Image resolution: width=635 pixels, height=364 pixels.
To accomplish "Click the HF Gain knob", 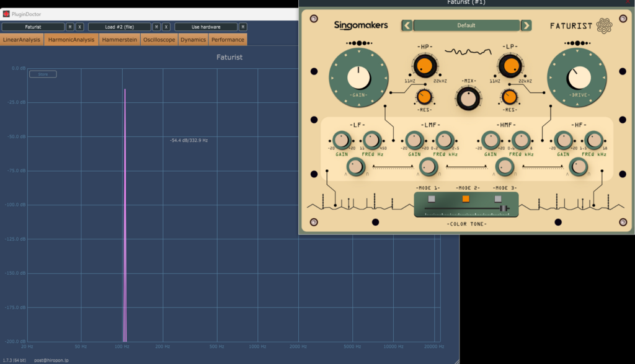I will tap(563, 141).
